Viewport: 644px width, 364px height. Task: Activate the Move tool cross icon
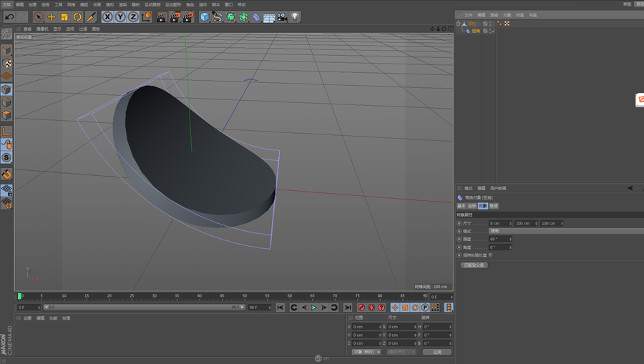click(x=52, y=17)
